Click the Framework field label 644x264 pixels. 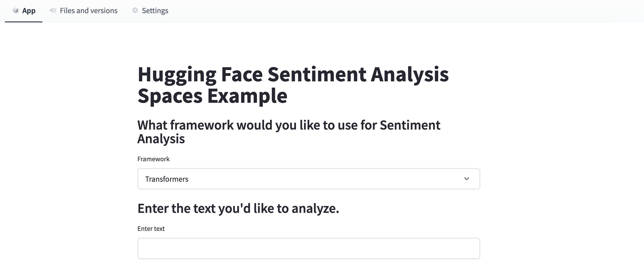(x=153, y=159)
